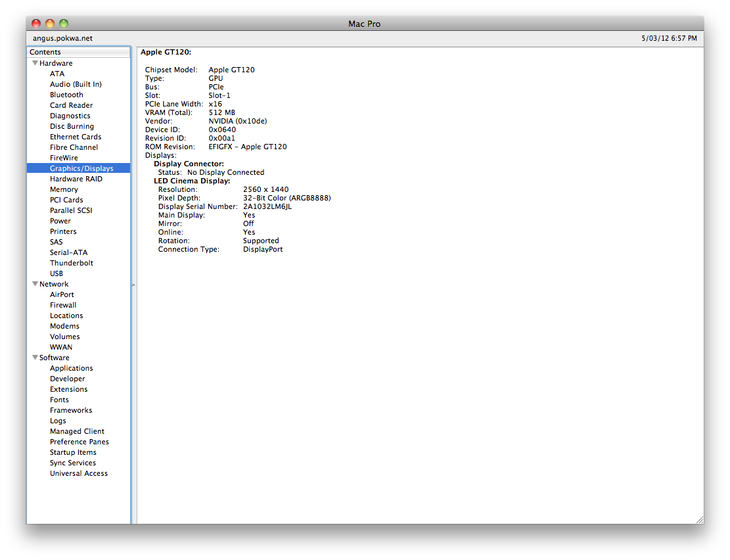Screen dimensions: 730x560
Task: Open Startup Items entry
Action: point(73,452)
